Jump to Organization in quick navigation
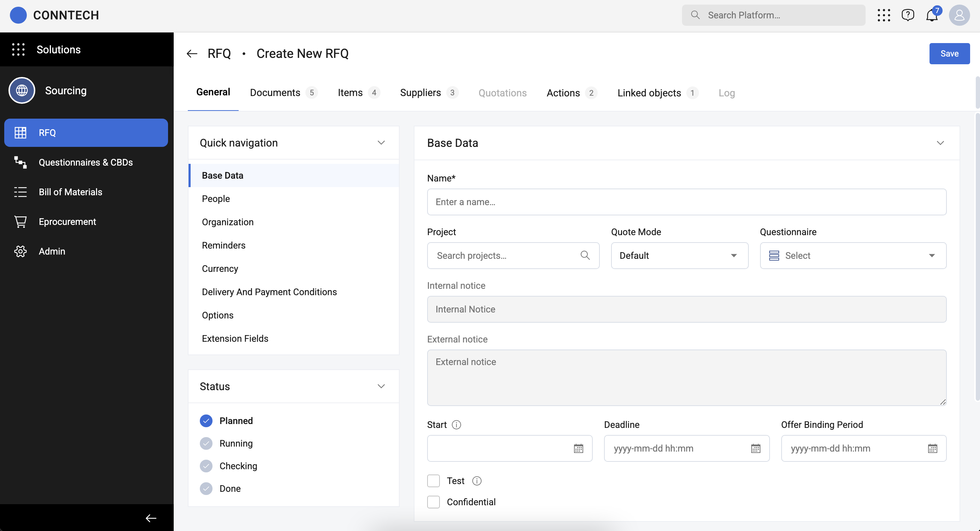The height and width of the screenshot is (531, 980). coord(294,222)
